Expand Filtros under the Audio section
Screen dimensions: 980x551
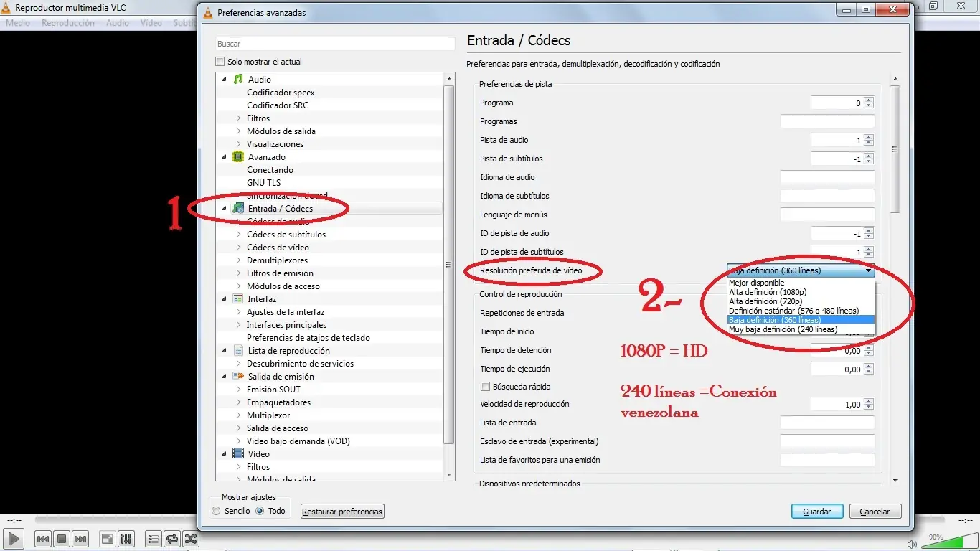click(x=239, y=118)
